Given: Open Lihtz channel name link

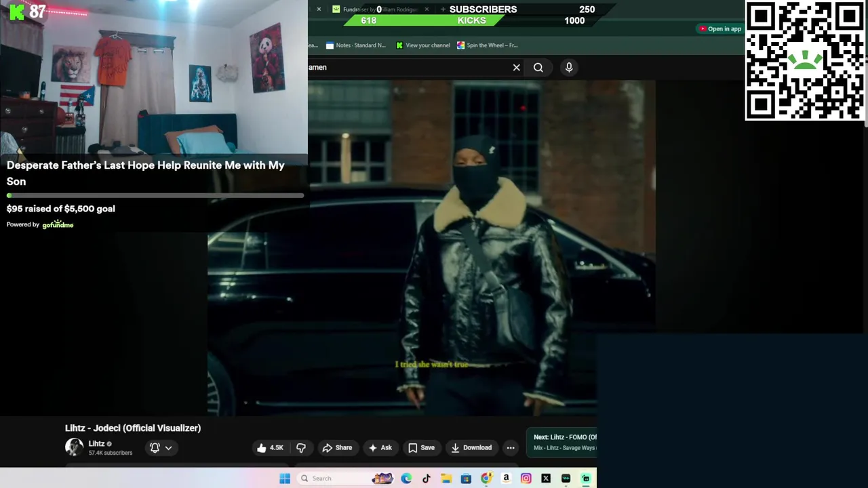Looking at the screenshot, I should tap(96, 444).
